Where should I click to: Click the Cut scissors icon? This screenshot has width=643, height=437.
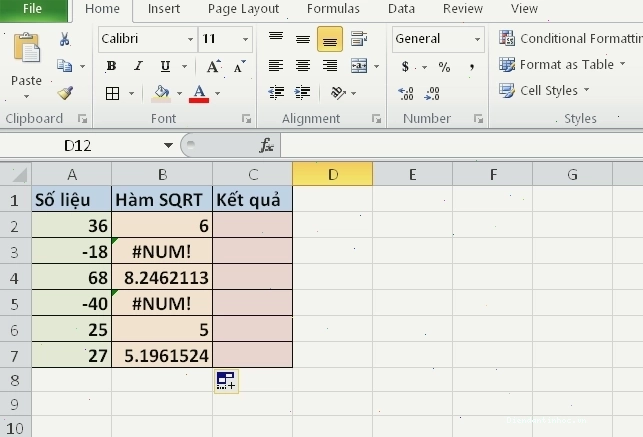tap(64, 39)
